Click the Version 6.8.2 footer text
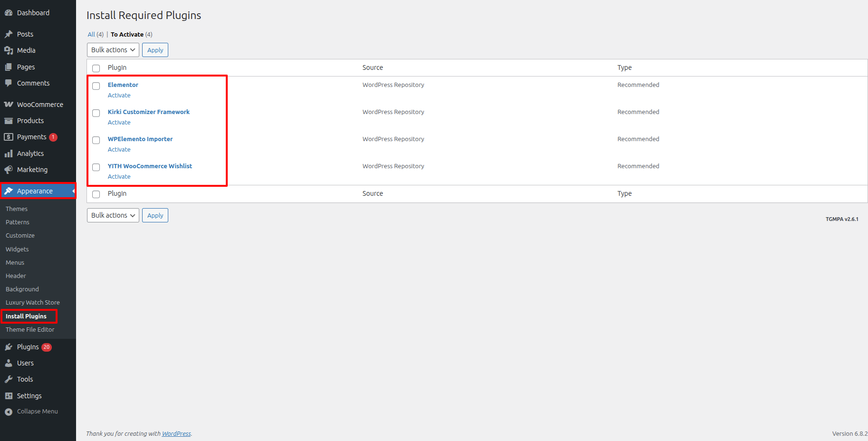Image resolution: width=868 pixels, height=441 pixels. [849, 434]
